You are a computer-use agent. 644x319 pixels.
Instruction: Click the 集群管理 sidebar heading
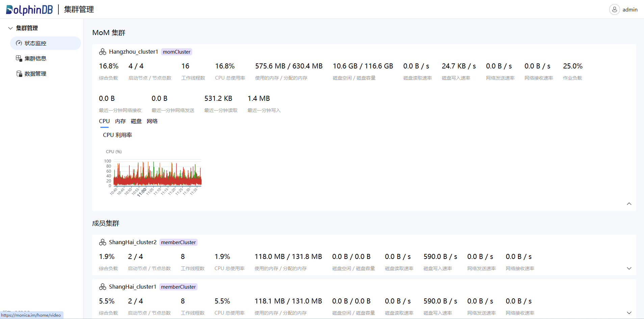tap(27, 28)
